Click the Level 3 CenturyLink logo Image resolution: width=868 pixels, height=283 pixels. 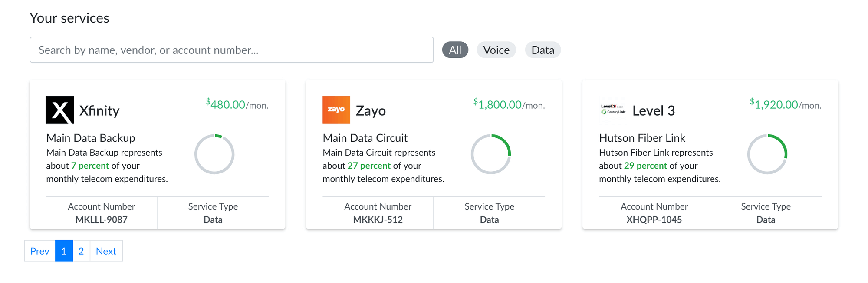613,110
